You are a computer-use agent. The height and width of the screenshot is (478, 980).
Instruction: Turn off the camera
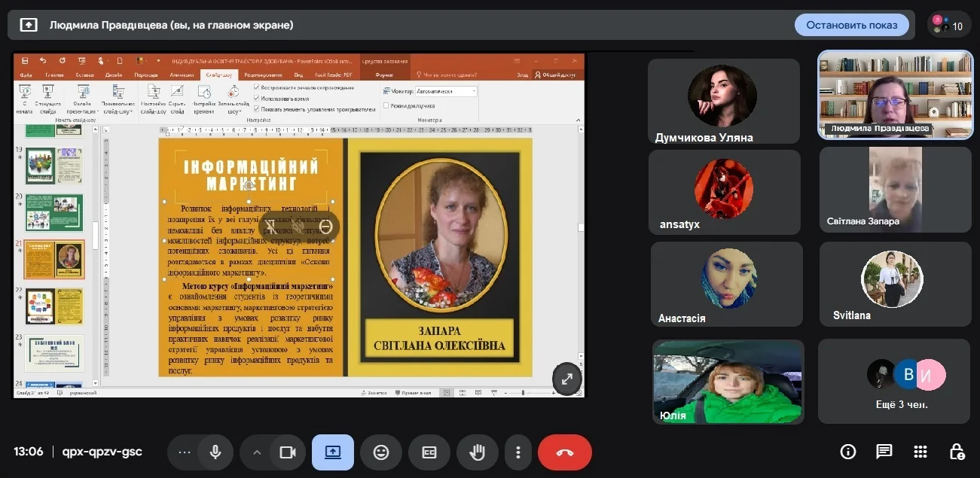287,452
